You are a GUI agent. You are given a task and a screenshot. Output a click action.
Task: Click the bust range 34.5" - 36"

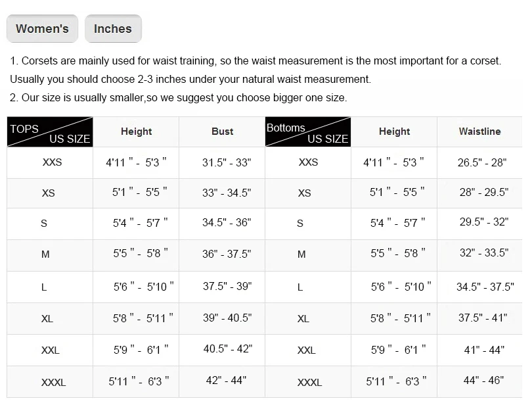(x=227, y=222)
